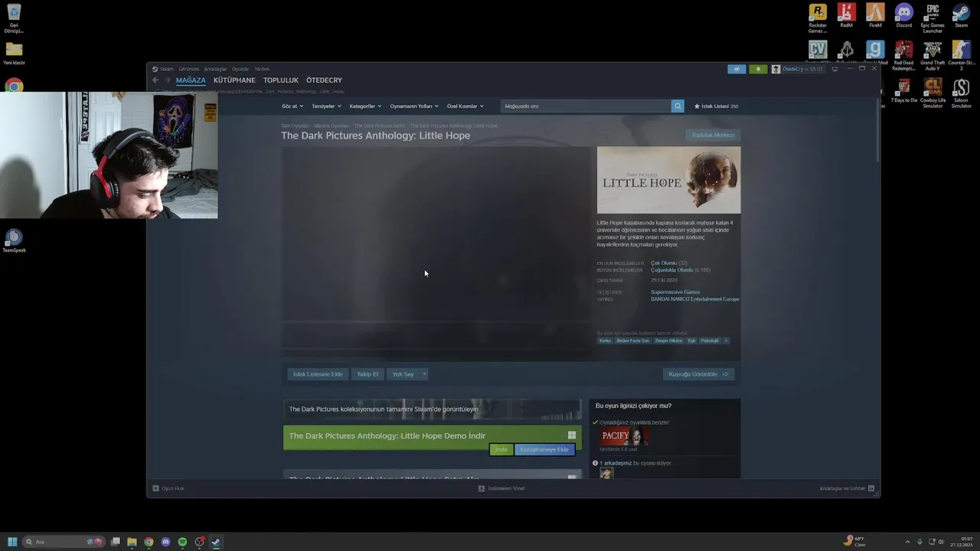Open the Steam menu in the title bar
980x551 pixels.
click(x=166, y=69)
